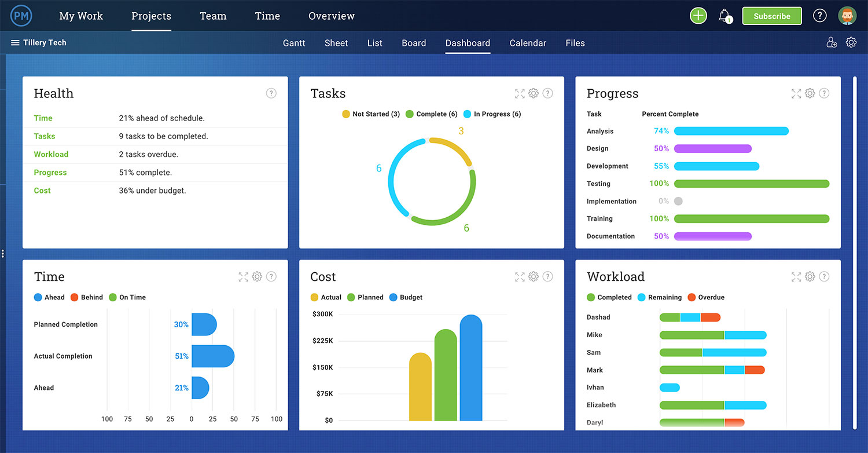
Task: Switch to the Gantt tab
Action: point(294,43)
